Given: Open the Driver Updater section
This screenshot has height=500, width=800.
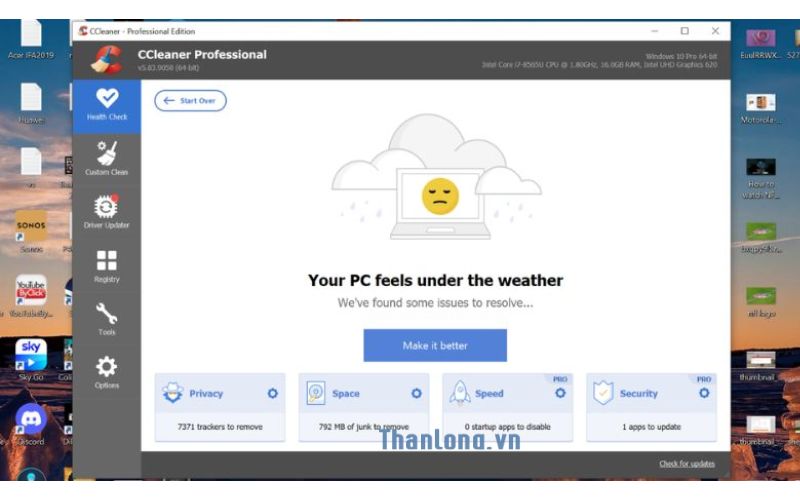Looking at the screenshot, I should point(106,211).
